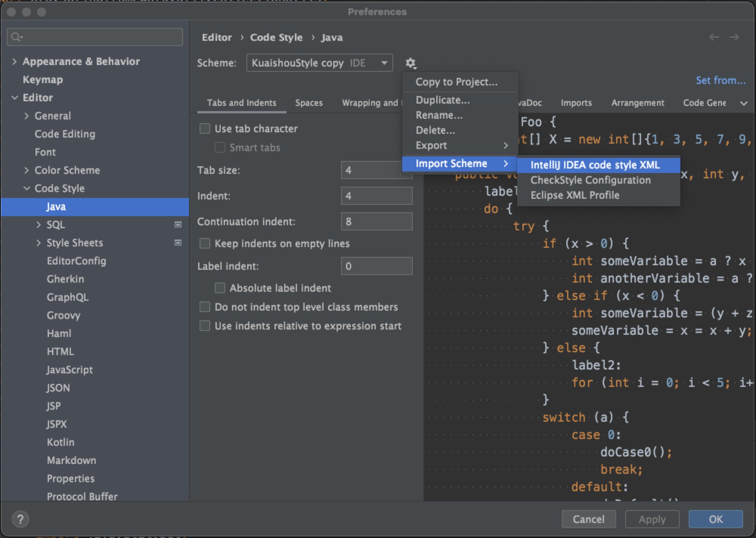Switch to the Spaces tab

[309, 103]
